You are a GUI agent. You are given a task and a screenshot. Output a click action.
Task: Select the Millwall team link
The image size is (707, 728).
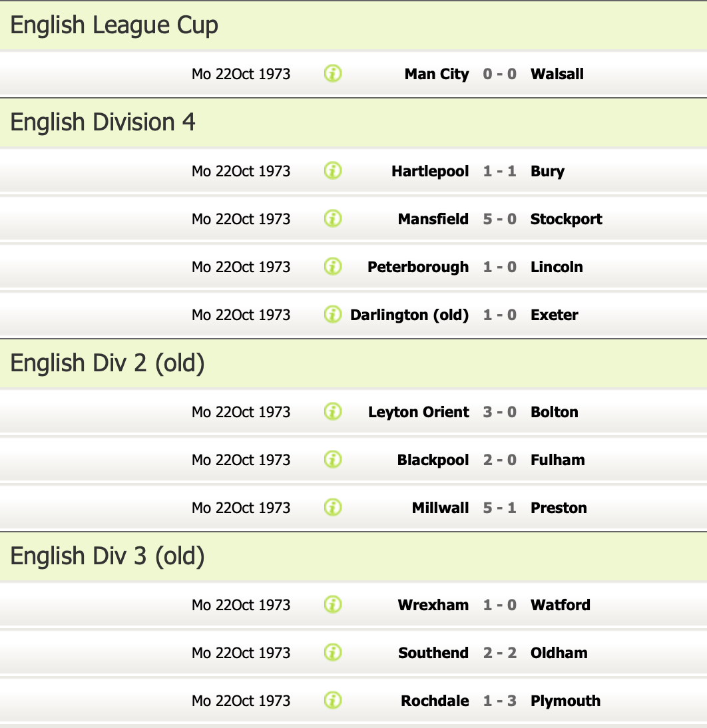[x=440, y=508]
